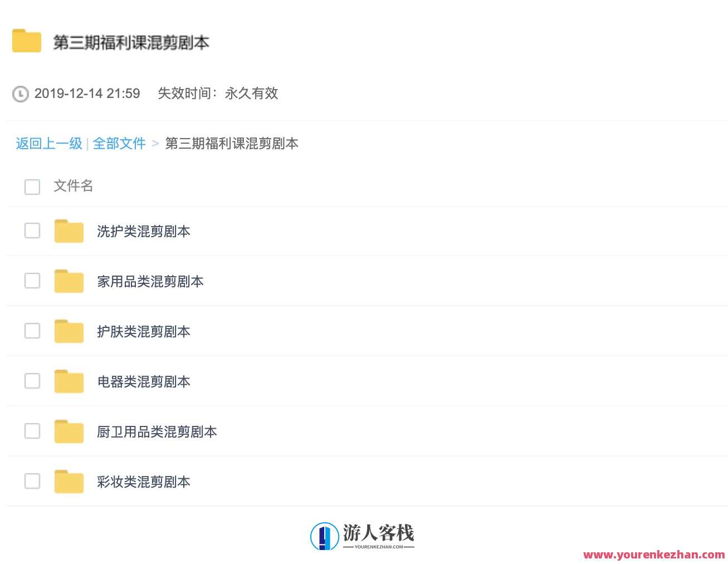
Task: Click the clock icon near the date
Action: pos(20,94)
